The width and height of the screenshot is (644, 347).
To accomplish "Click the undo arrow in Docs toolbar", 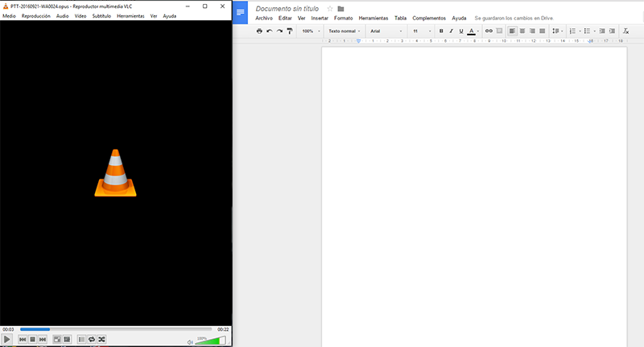I will tap(269, 31).
